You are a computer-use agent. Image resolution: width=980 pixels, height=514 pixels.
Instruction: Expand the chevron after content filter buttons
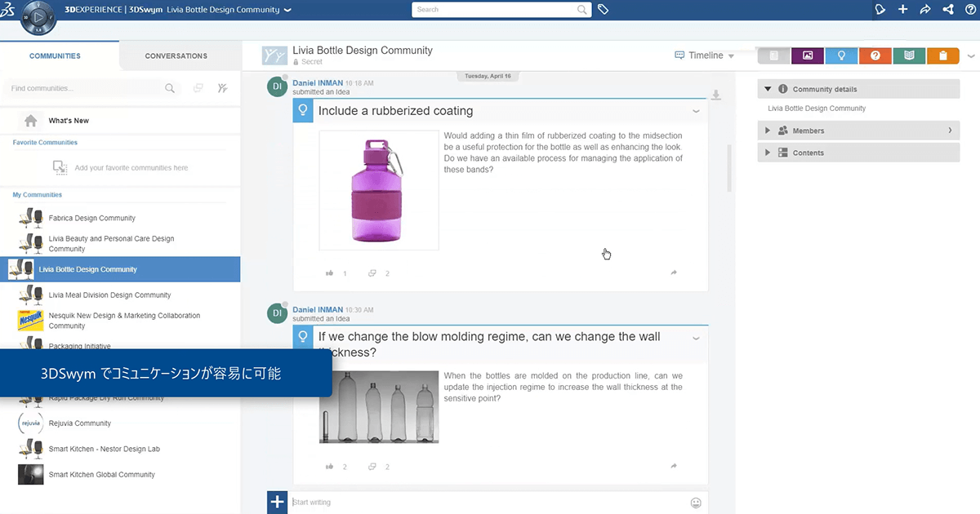coord(971,55)
